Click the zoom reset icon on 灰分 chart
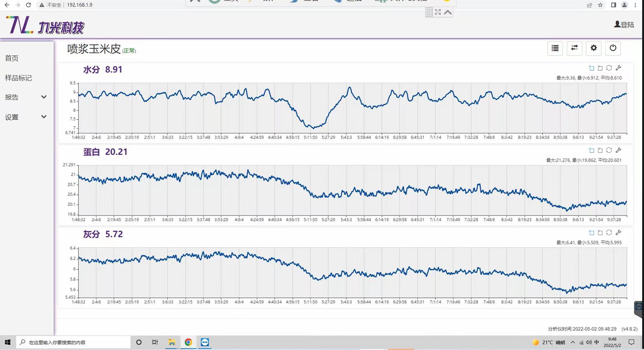644x350 pixels. tap(600, 232)
